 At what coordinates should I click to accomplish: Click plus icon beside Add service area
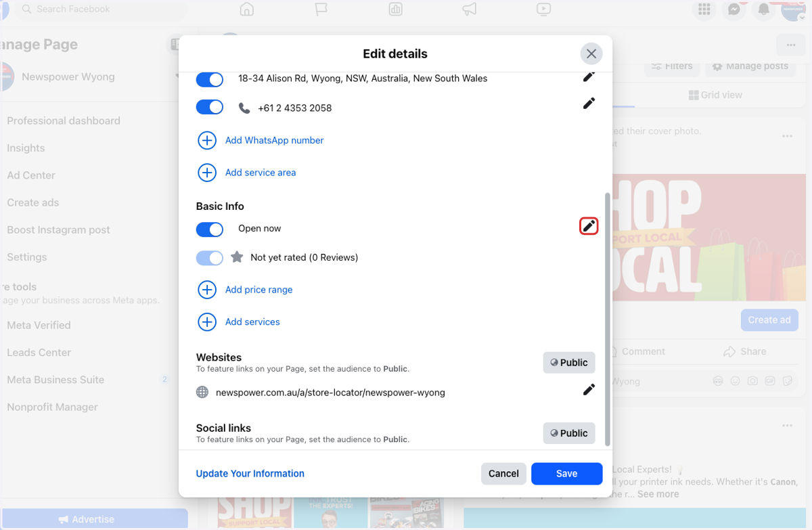click(207, 173)
